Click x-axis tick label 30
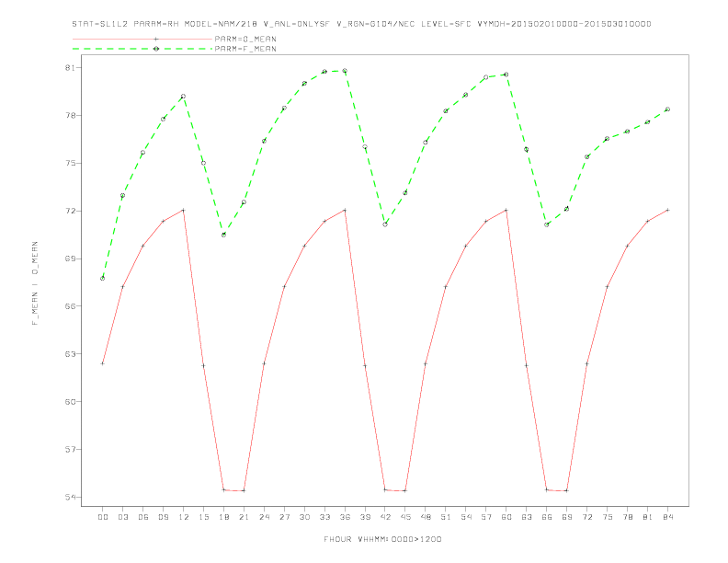 click(x=304, y=517)
